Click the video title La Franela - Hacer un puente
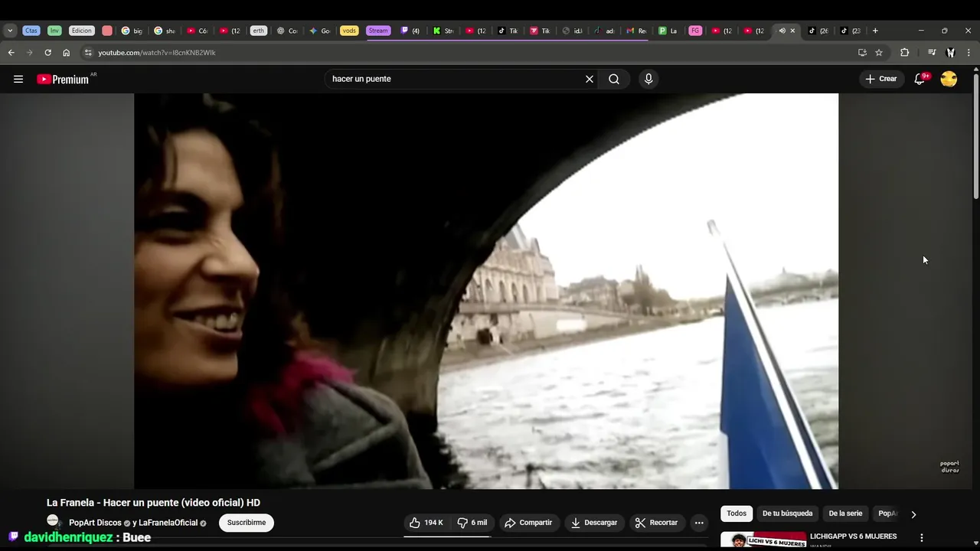Screen dimensions: 980x551 pyautogui.click(x=153, y=503)
